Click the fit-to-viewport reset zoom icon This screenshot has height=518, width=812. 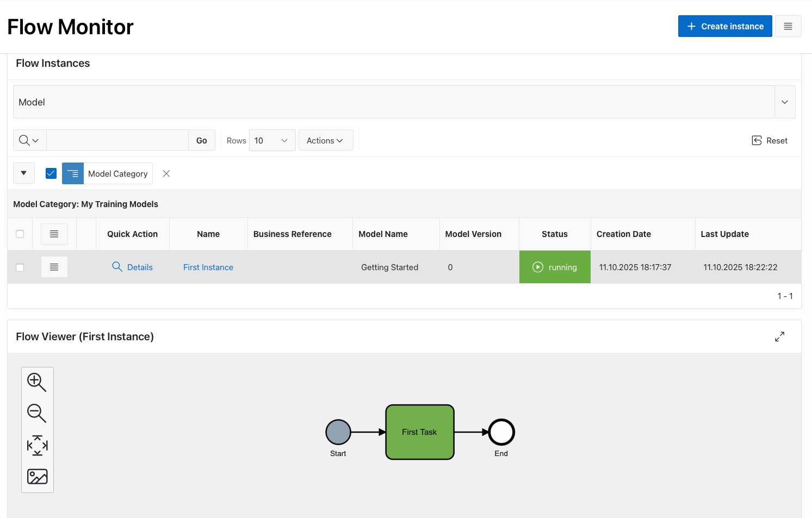tap(37, 445)
